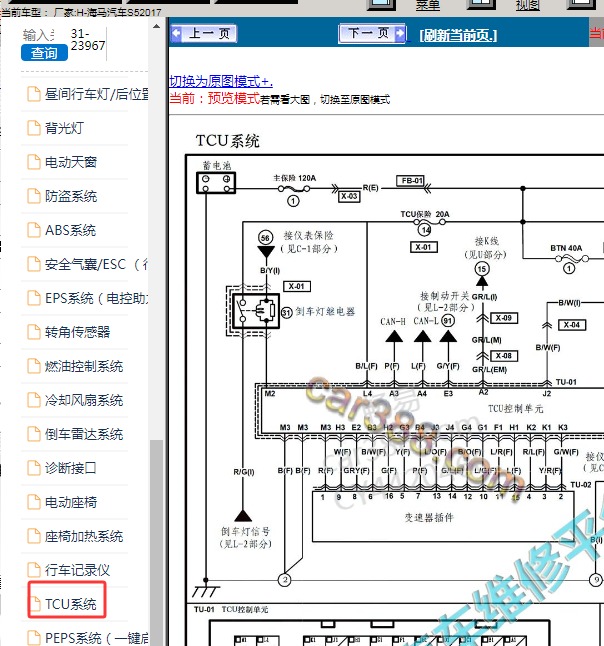Click the sidebar vertical scrollbar thumb
The height and width of the screenshot is (646, 604).
tap(156, 543)
